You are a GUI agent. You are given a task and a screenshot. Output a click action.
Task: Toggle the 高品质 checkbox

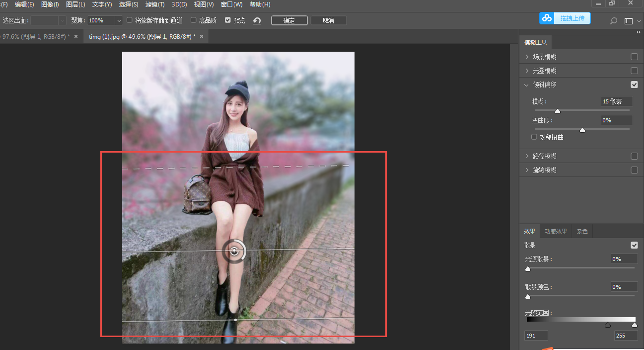[194, 20]
